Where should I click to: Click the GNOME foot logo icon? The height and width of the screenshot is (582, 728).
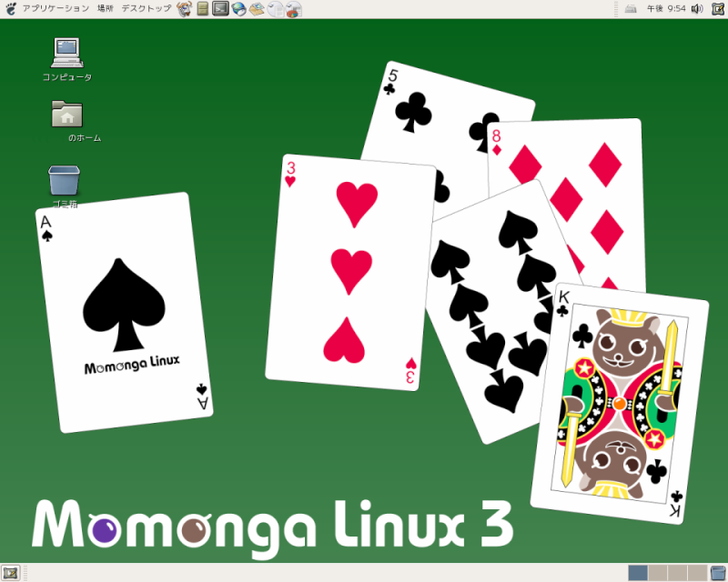pos(10,9)
